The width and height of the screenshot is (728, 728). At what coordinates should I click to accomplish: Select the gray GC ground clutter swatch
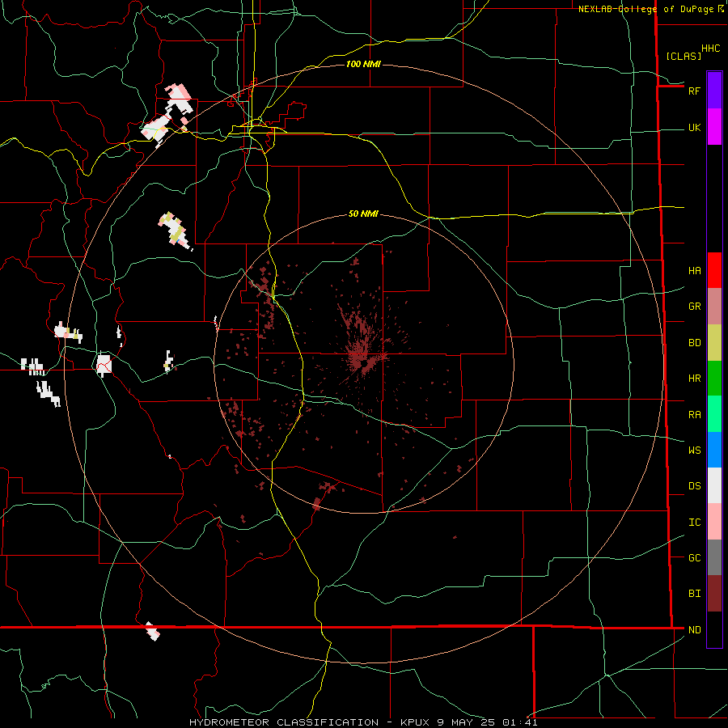(x=714, y=557)
